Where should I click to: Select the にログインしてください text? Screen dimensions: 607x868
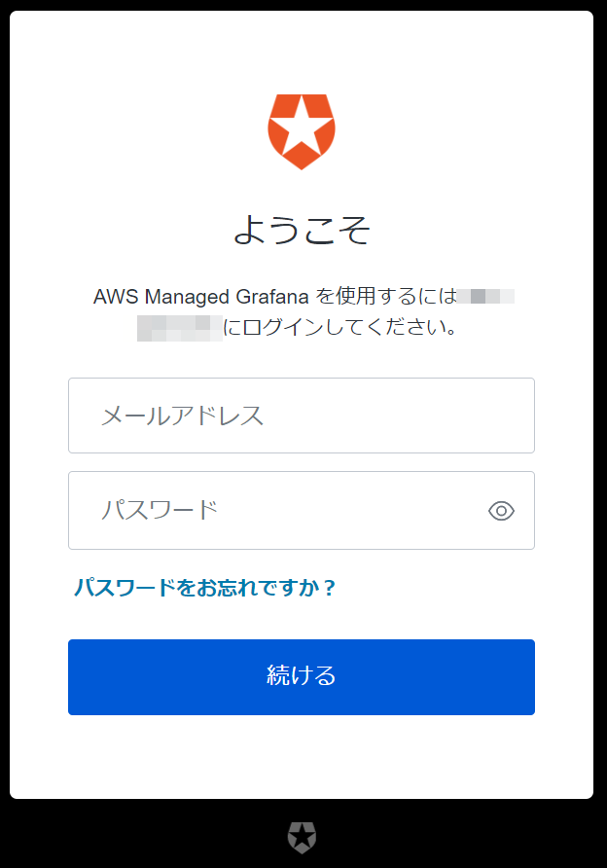[x=340, y=328]
